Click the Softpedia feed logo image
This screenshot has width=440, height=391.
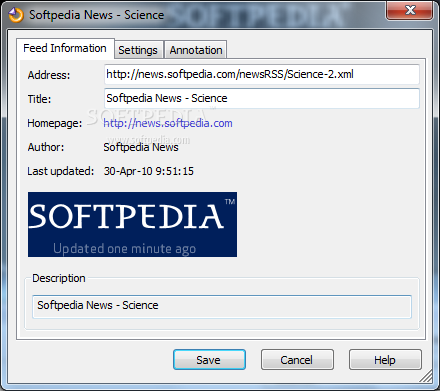(132, 224)
